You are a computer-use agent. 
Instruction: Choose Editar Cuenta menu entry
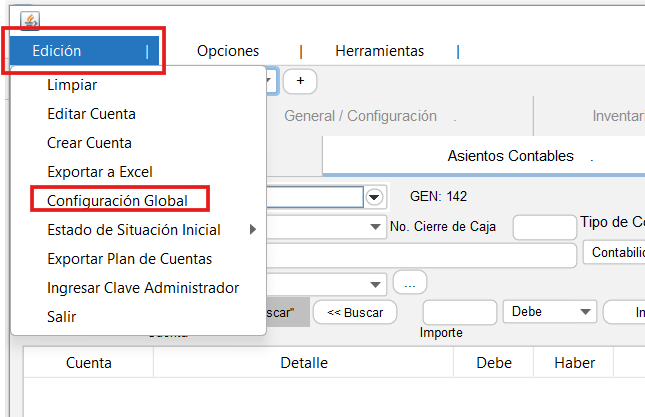pos(91,114)
